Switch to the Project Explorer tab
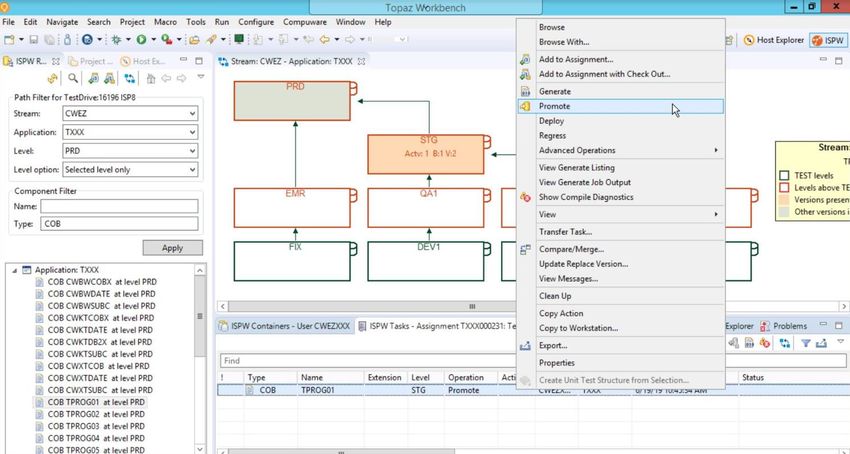850x454 pixels. [x=91, y=61]
